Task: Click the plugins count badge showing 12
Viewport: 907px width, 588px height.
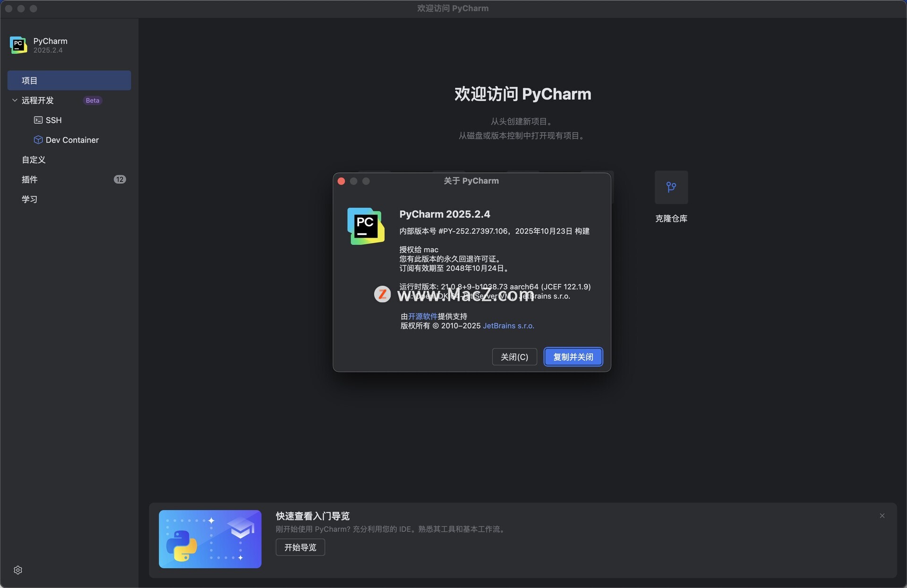Action: tap(120, 179)
